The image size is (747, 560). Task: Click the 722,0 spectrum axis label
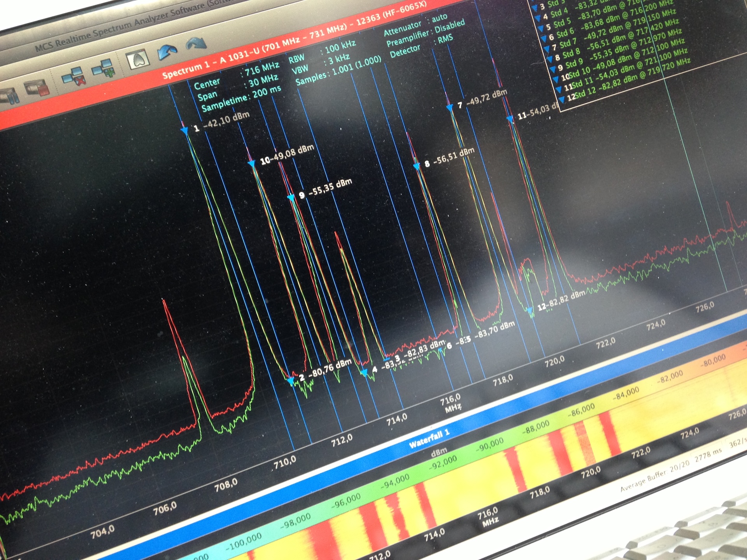pyautogui.click(x=606, y=343)
